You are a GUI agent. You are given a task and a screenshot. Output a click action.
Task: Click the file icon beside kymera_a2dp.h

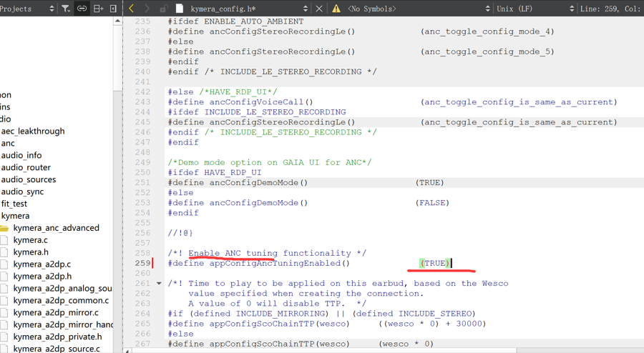(4, 277)
